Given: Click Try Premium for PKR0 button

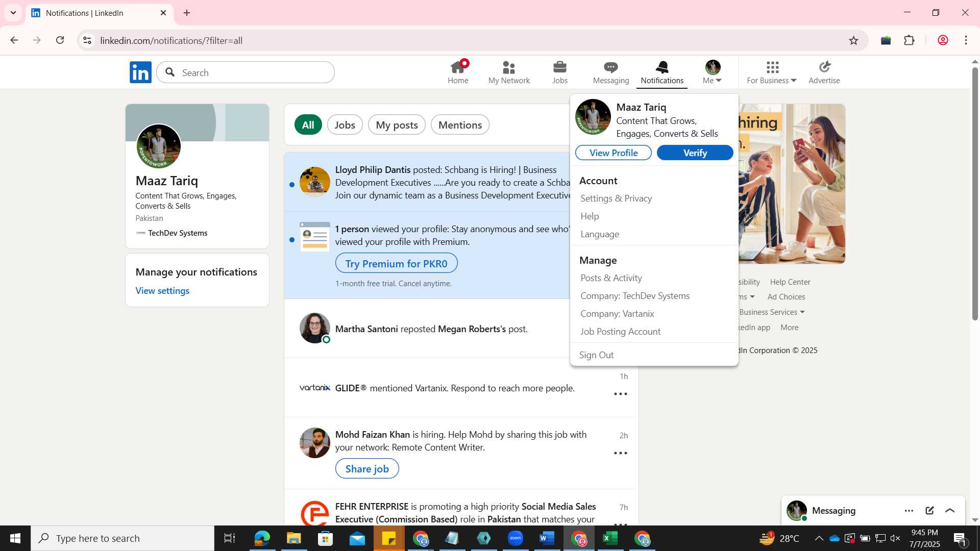Looking at the screenshot, I should pyautogui.click(x=396, y=263).
